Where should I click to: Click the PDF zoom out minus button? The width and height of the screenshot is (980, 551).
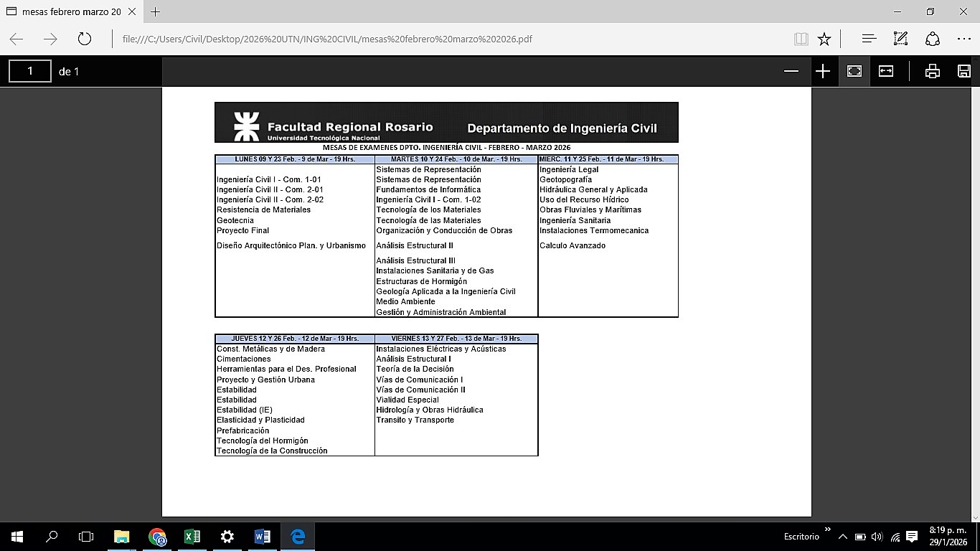(791, 71)
